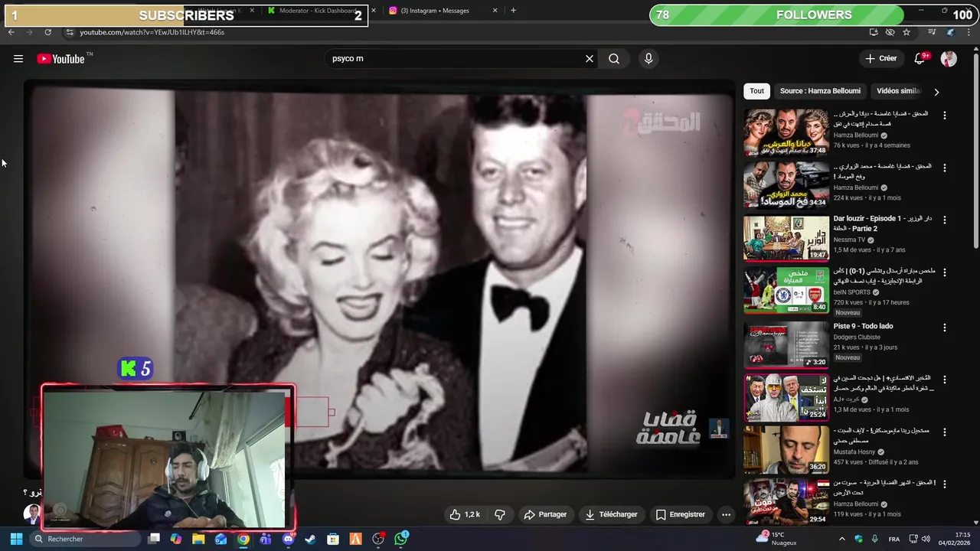
Task: Open Steam from taskbar
Action: coord(310,539)
